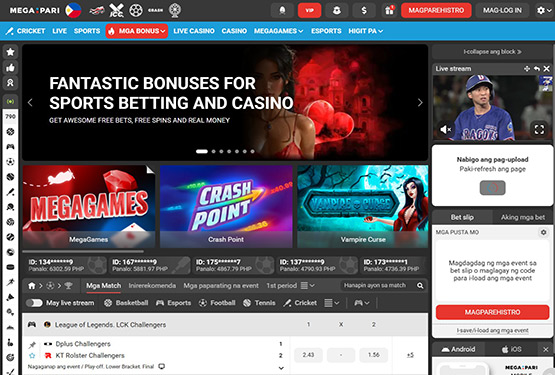Viewport: 555px width, 375px height.
Task: Expand the MGA BONUS dropdown
Action: click(137, 31)
